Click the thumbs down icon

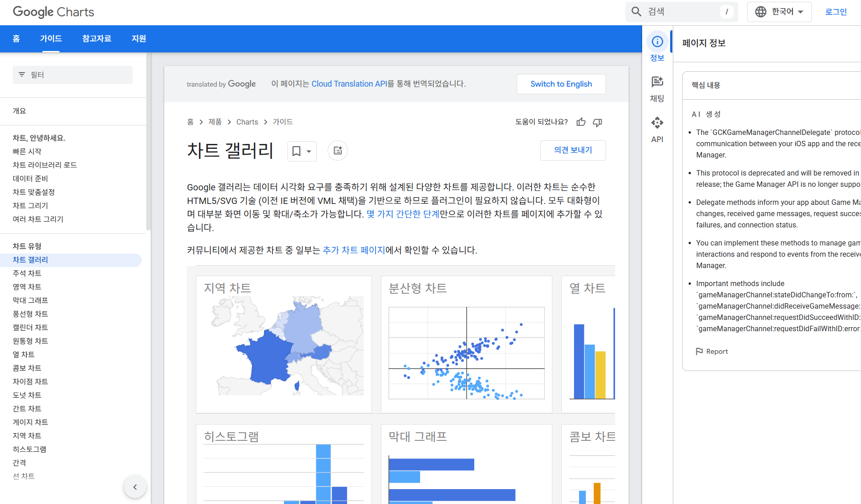[597, 122]
